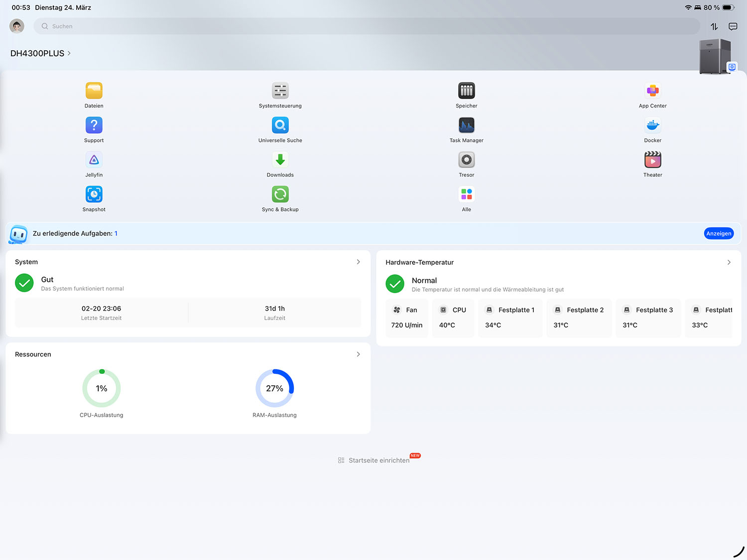Screen dimensions: 747x560
Task: Launch the Docker app
Action: (652, 125)
